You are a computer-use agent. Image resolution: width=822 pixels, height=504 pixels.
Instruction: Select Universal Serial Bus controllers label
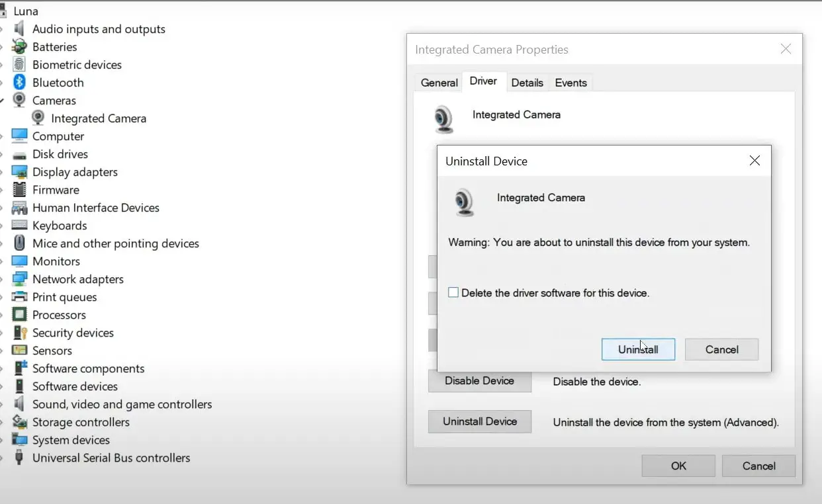(111, 458)
